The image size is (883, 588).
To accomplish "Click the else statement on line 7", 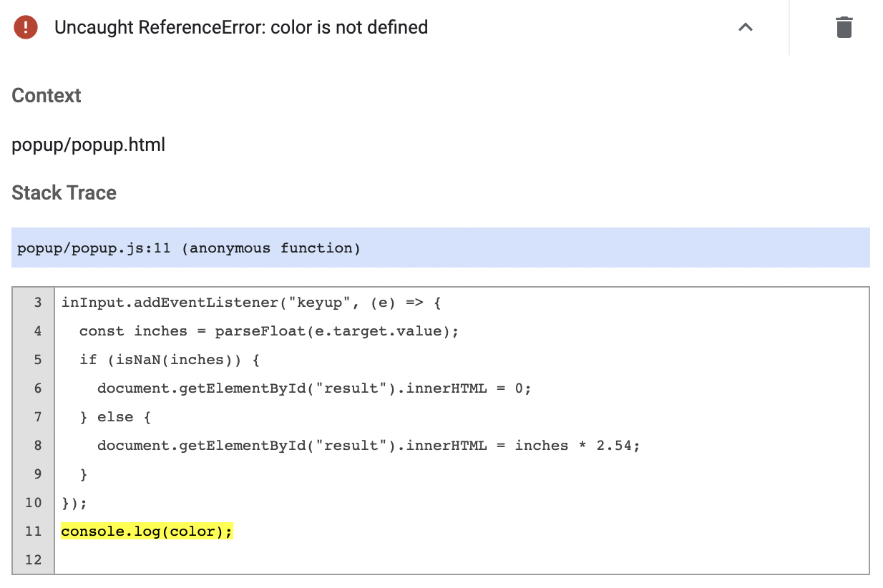I will [x=114, y=417].
